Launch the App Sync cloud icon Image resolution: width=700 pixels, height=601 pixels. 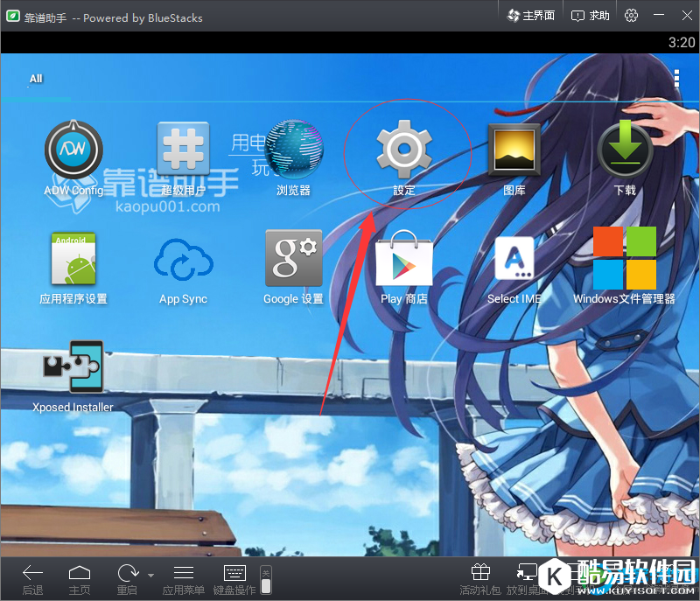(183, 261)
